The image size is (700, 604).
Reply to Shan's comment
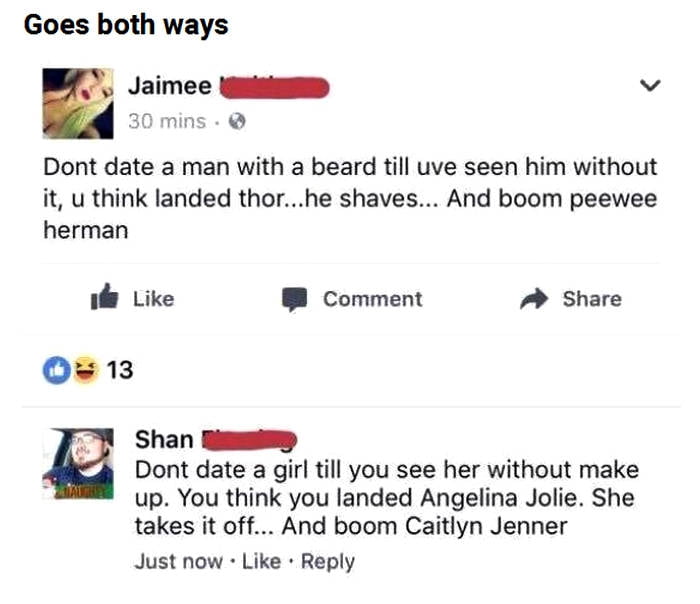click(x=328, y=562)
